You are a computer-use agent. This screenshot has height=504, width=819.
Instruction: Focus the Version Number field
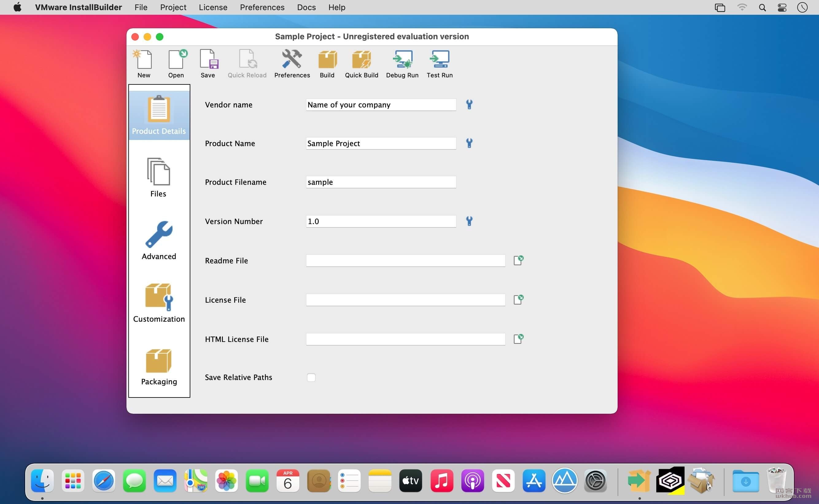381,221
